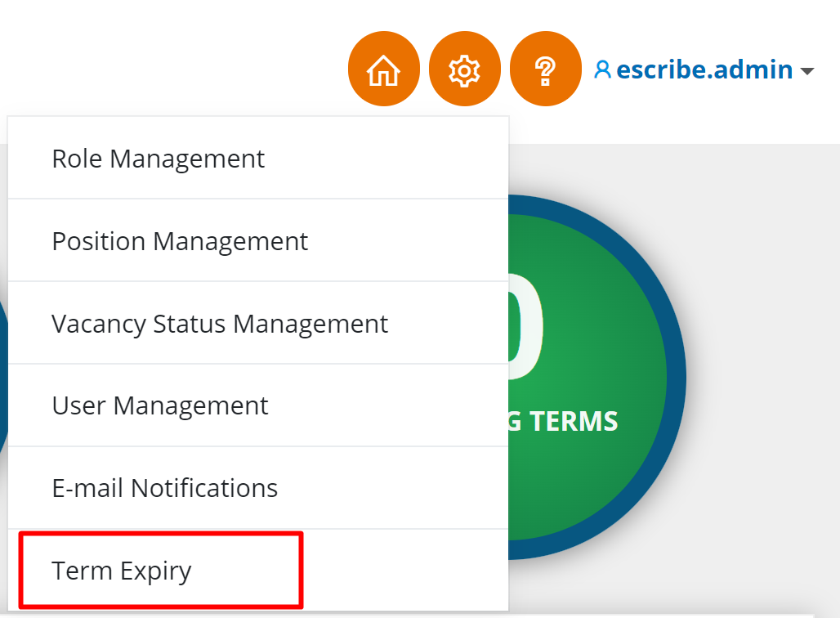Open the escribe.admin account name
The image size is (840, 618).
click(704, 69)
